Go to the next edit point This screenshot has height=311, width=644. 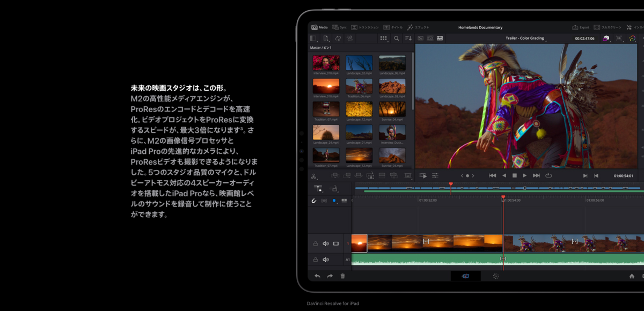click(585, 175)
